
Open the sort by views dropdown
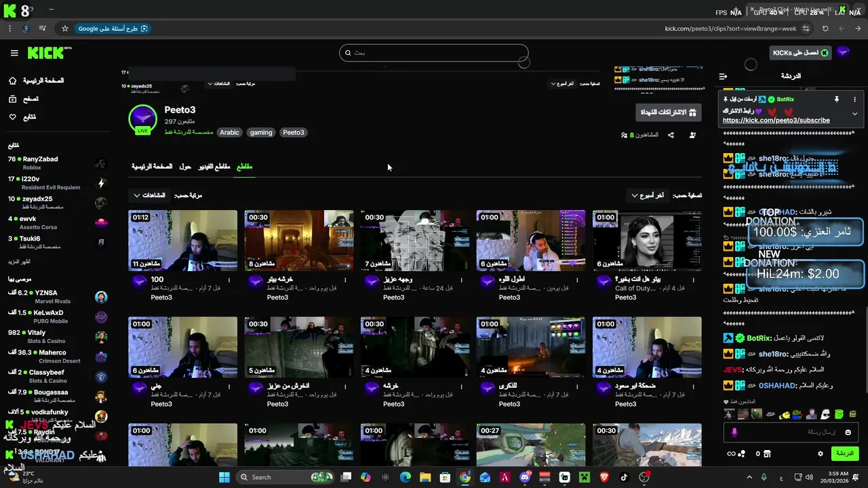point(149,195)
